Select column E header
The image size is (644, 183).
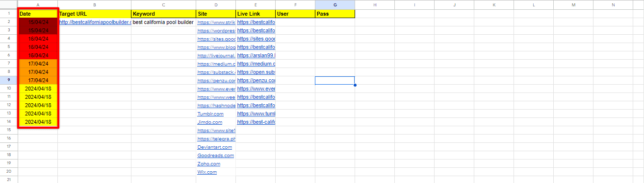[256, 5]
